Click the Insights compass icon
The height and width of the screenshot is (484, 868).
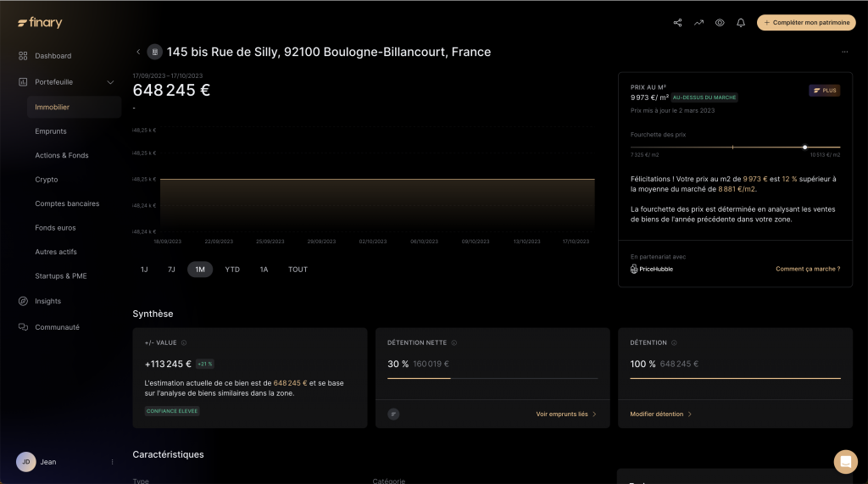pyautogui.click(x=23, y=301)
